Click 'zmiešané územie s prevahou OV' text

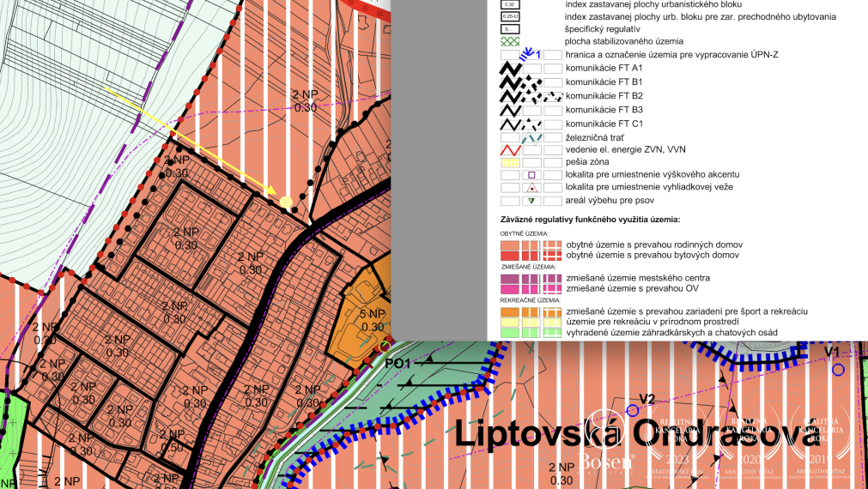pos(632,288)
